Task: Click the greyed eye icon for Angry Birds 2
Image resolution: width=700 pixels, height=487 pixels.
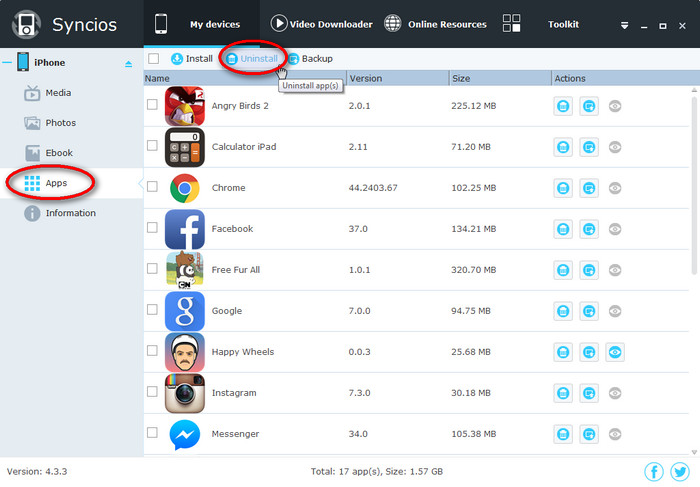Action: (615, 106)
